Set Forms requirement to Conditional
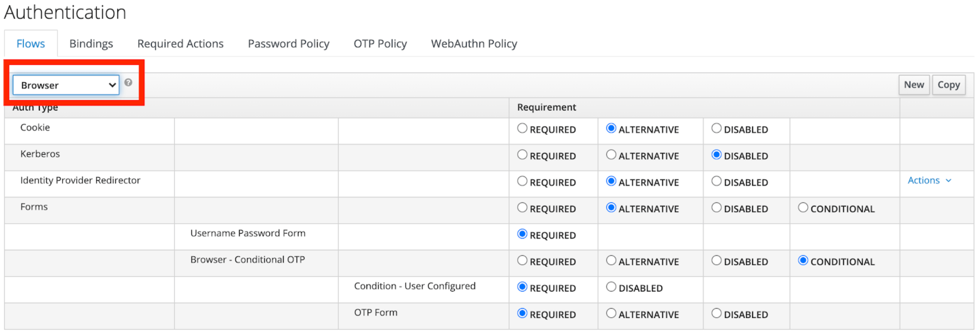 coord(803,207)
